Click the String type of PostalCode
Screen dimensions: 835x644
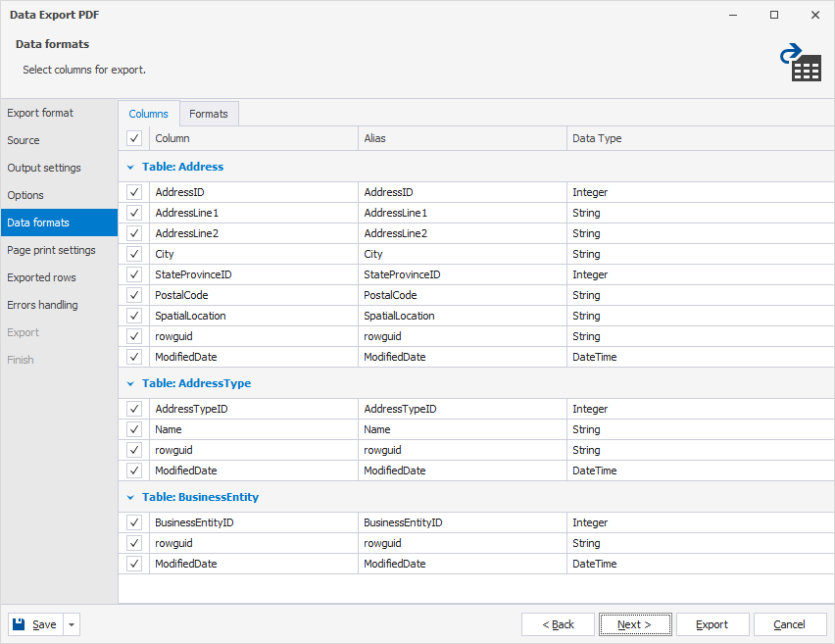coord(586,295)
